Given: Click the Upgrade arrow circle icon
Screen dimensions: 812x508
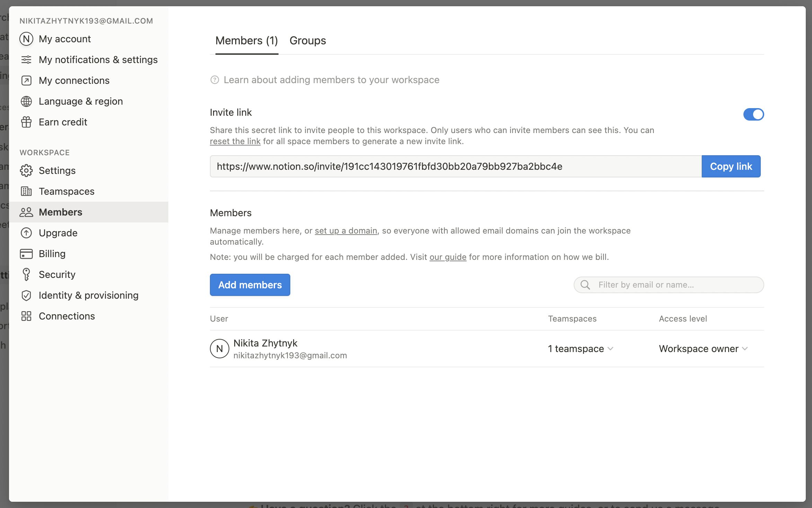Looking at the screenshot, I should [26, 233].
